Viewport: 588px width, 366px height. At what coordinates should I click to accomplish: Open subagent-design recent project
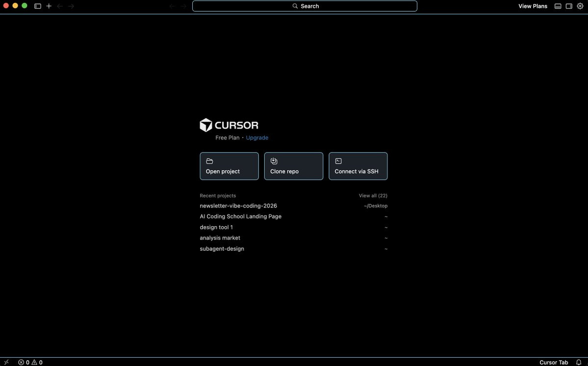point(294,249)
